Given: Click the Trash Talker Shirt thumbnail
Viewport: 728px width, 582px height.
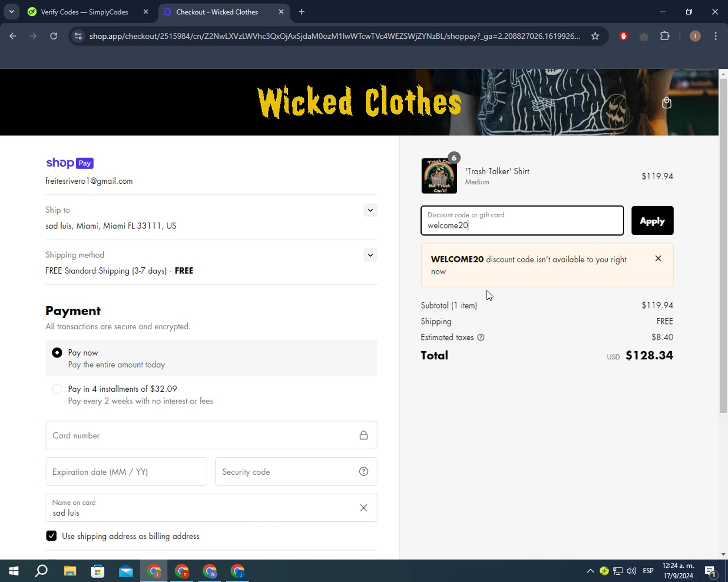Looking at the screenshot, I should (x=439, y=176).
